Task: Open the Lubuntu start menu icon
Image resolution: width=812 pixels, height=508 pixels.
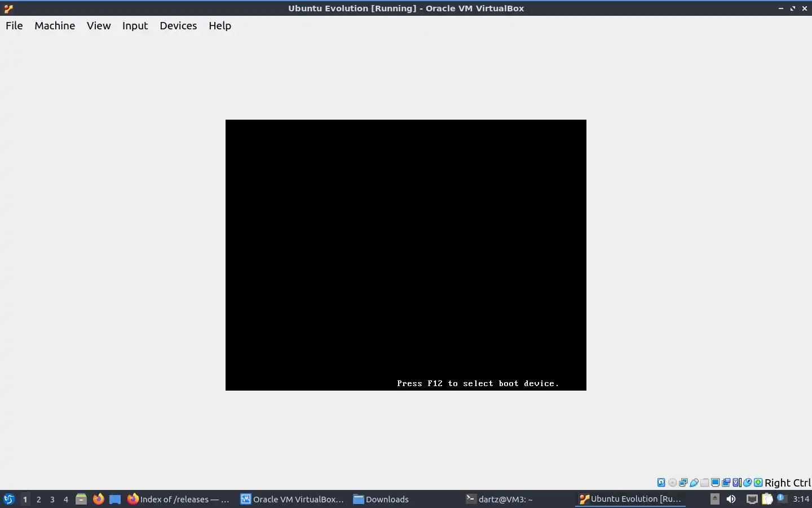Action: (9, 499)
